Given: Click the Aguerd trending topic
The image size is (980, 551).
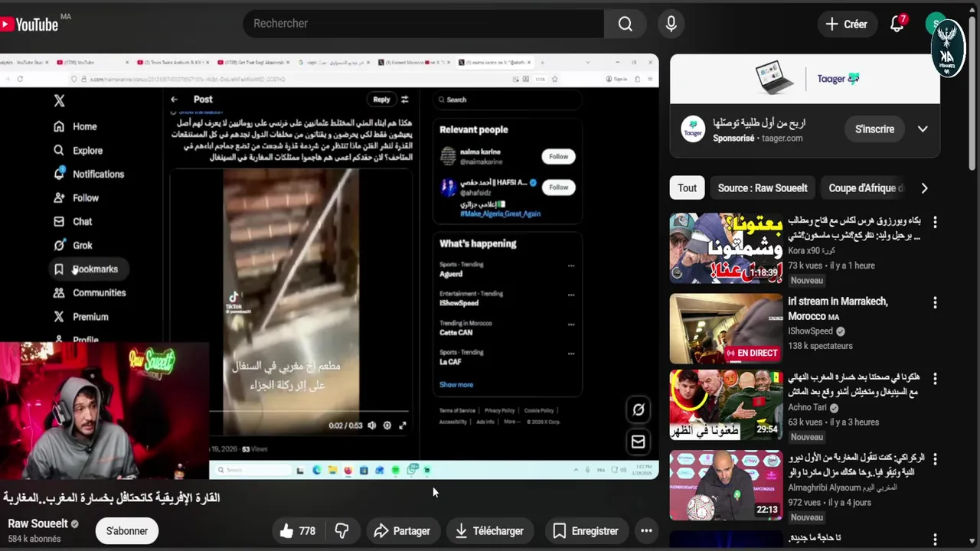Looking at the screenshot, I should (450, 273).
